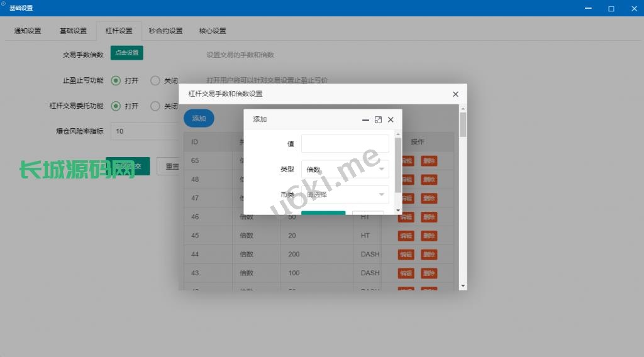Switch to the 秒合约设置 tab
The width and height of the screenshot is (644, 357).
(165, 31)
